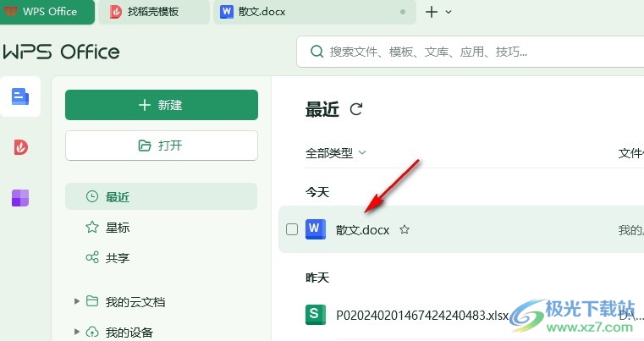Open the 全部类型 filter dropdown
This screenshot has width=644, height=341.
tap(336, 153)
